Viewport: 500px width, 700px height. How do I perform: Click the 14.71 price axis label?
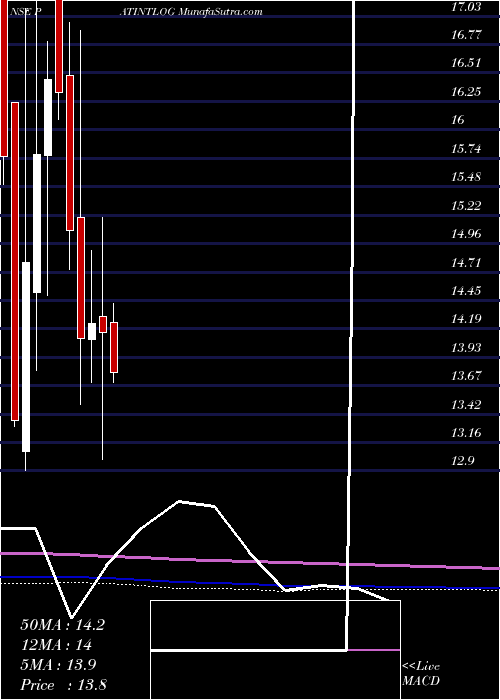click(467, 262)
